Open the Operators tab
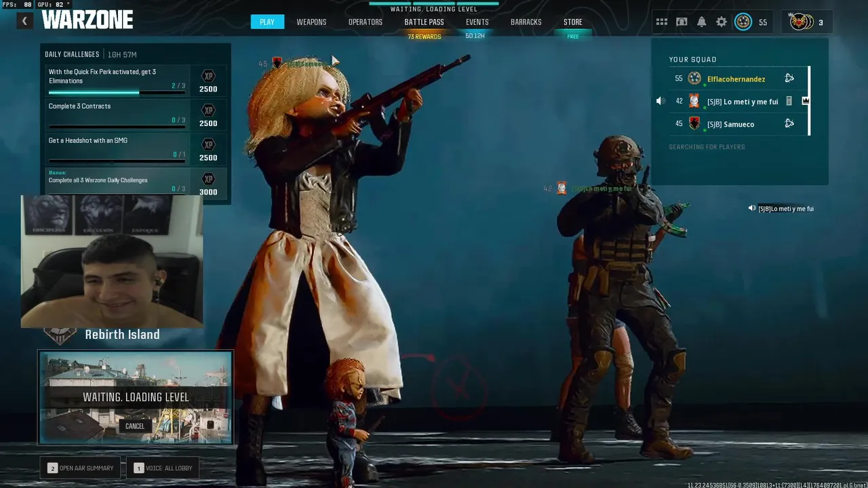This screenshot has width=868, height=488. [x=366, y=22]
